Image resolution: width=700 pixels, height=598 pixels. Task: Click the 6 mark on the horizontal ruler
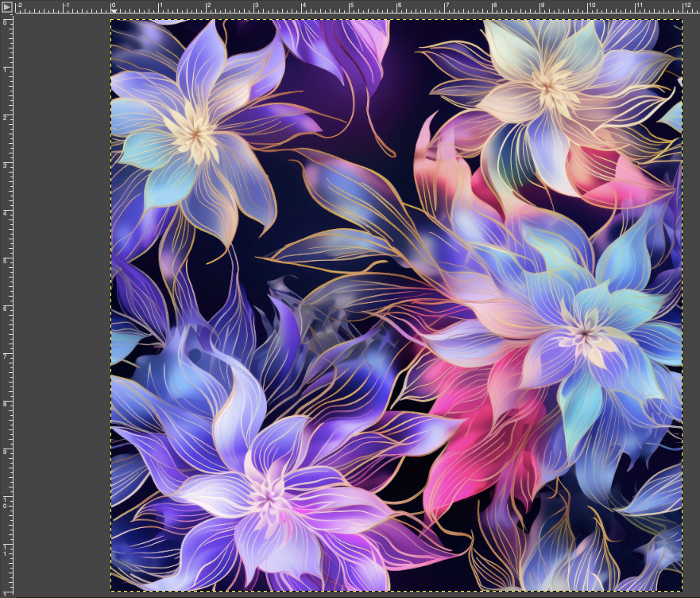click(398, 6)
